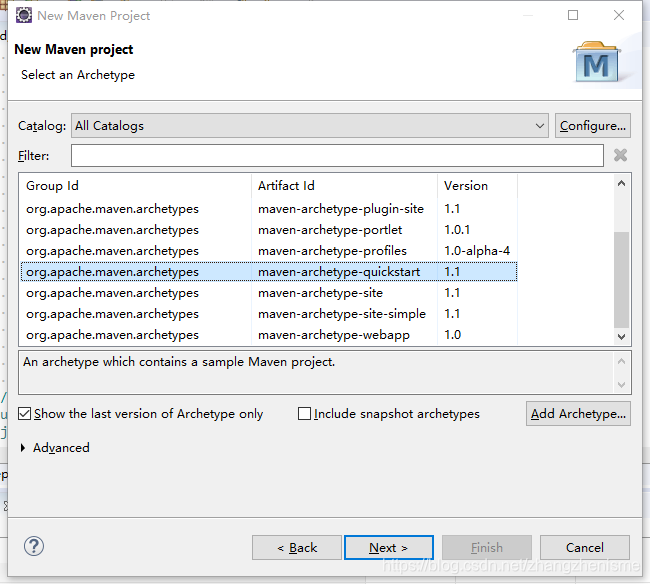650x584 pixels.
Task: Maximize the New Maven Project window
Action: point(573,15)
